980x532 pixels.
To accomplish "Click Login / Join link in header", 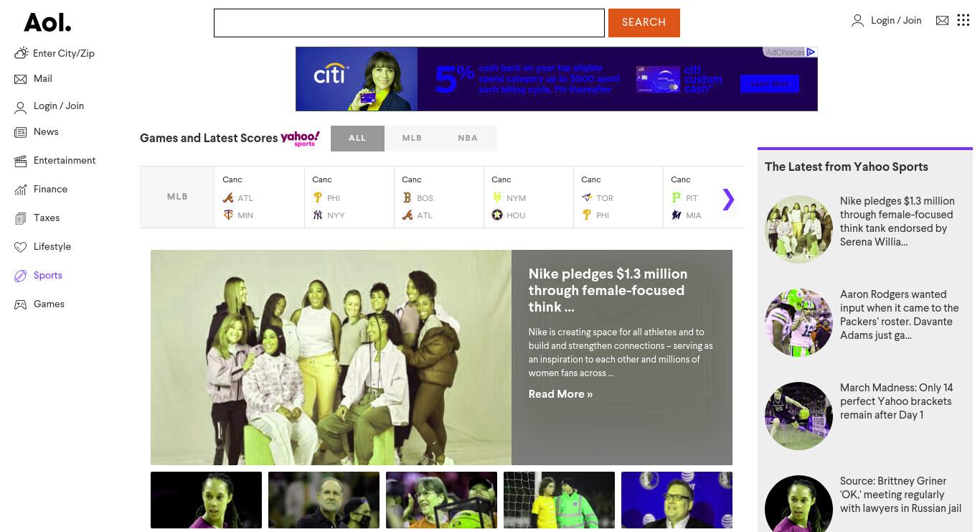I will (x=896, y=21).
